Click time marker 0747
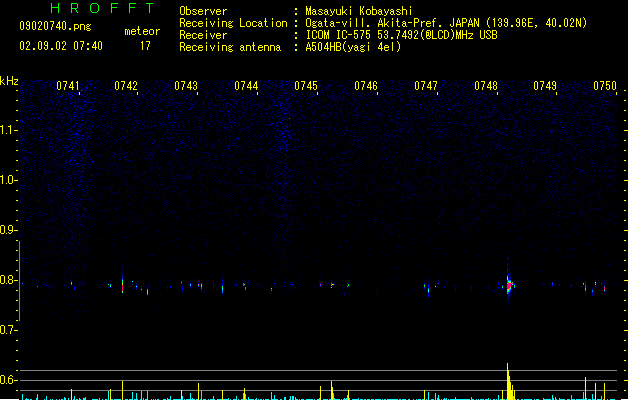Screen dimensions: 629x400 coord(426,86)
